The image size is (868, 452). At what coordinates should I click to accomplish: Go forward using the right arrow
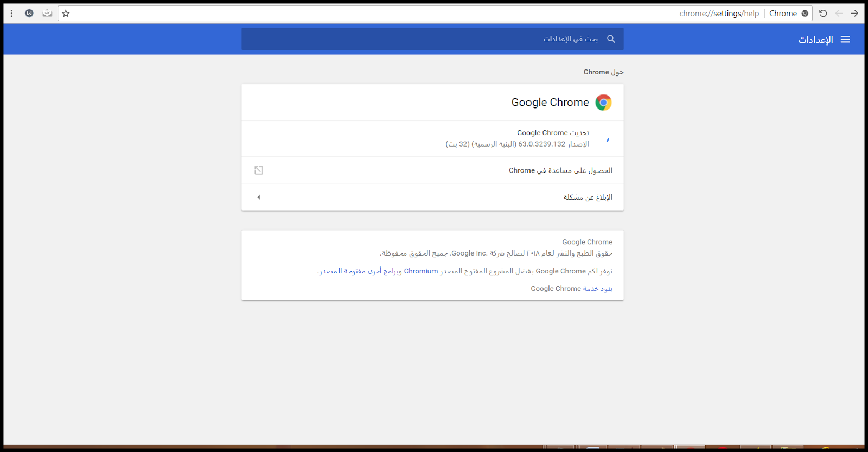(x=854, y=14)
